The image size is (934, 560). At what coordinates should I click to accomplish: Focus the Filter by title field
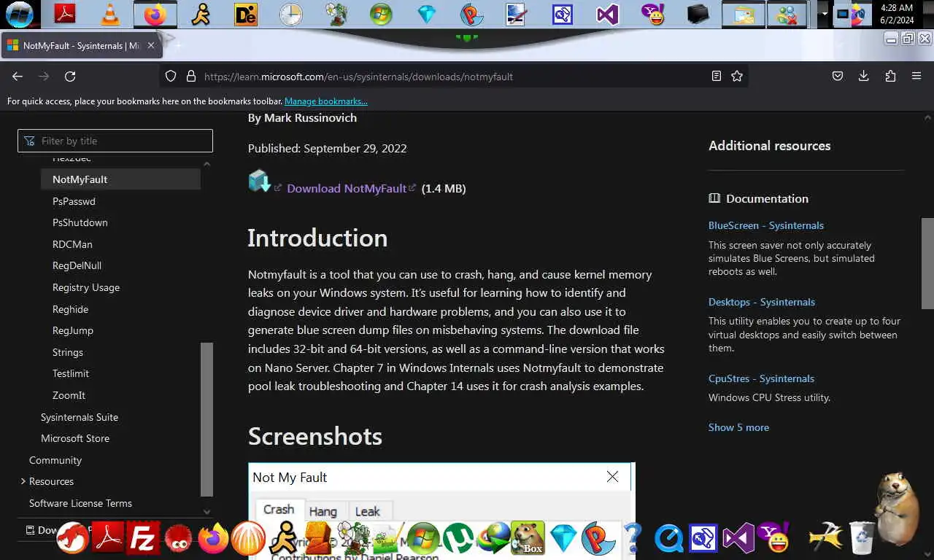coord(115,141)
